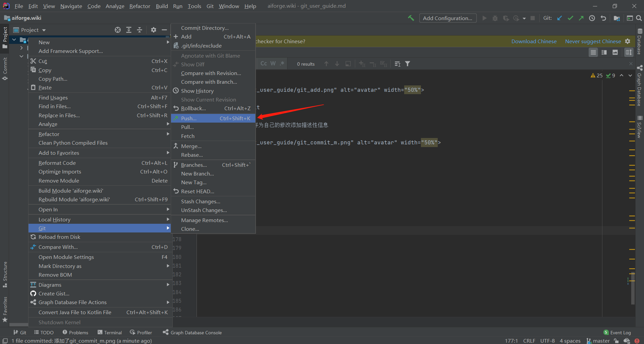Open the Problems tool window
Image resolution: width=644 pixels, height=344 pixels.
pos(75,332)
